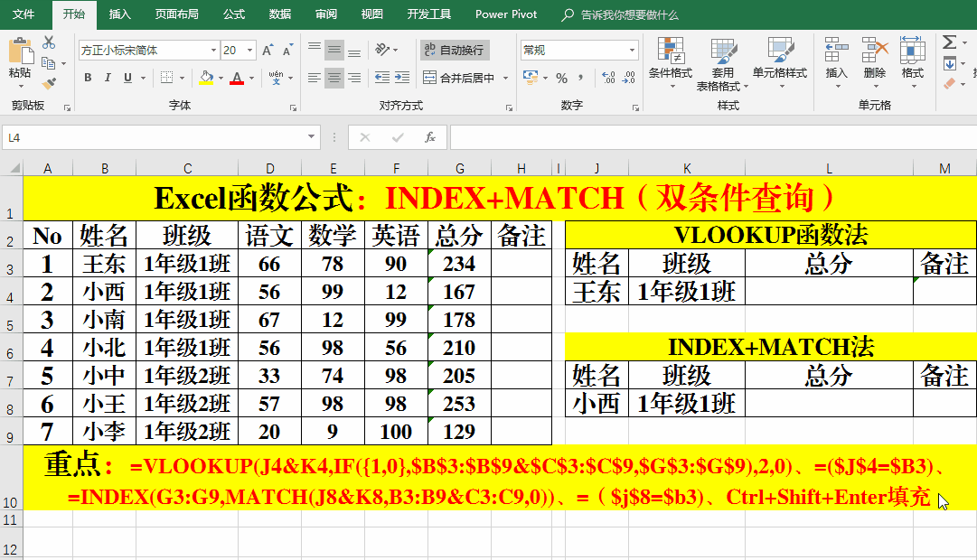Screen dimensions: 977x560
Task: Select the Select All corner triangle
Action: 14,168
